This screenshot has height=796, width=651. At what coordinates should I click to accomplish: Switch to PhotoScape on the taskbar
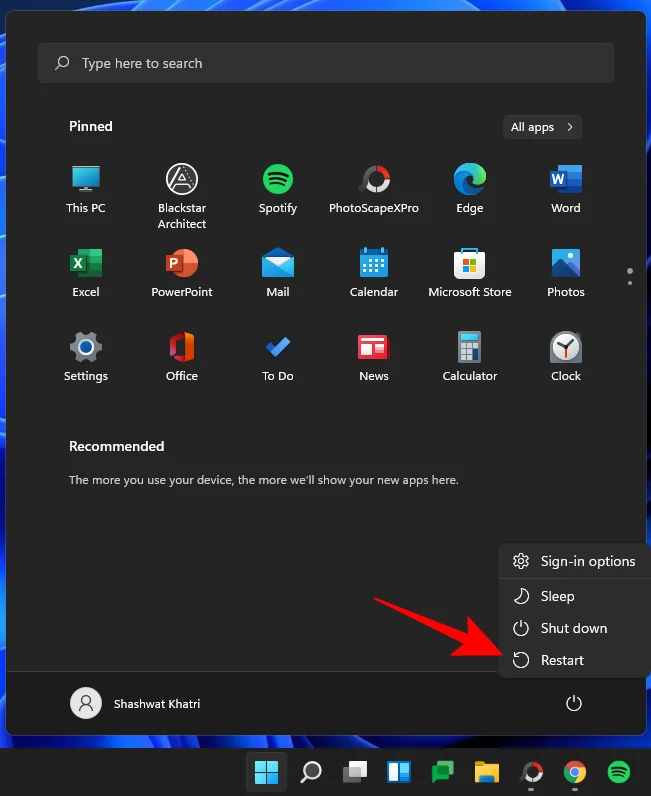click(531, 772)
